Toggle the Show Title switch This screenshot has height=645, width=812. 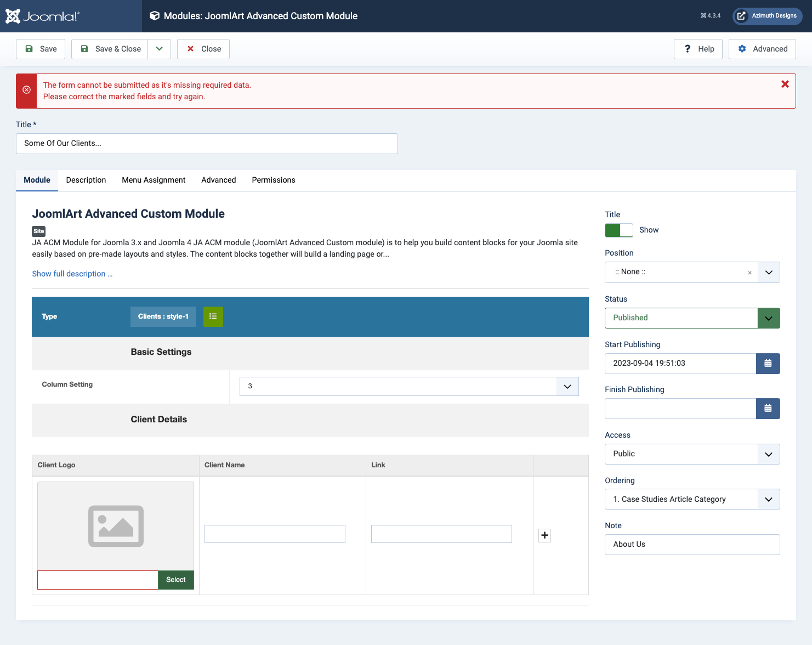(618, 230)
